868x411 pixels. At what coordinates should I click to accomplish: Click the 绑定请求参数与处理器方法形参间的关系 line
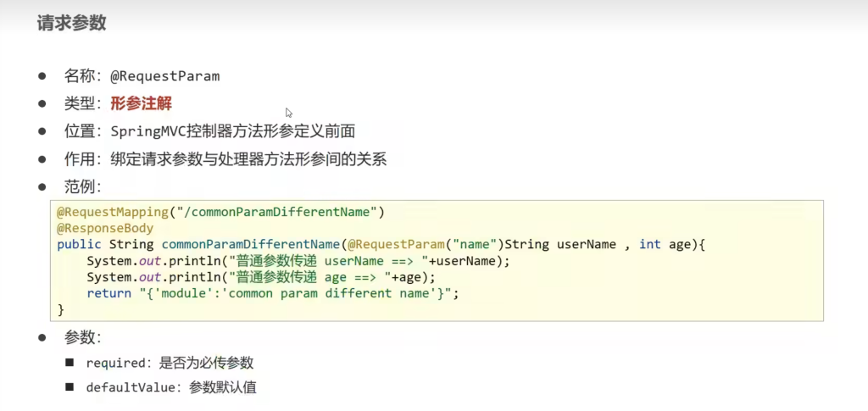[248, 158]
